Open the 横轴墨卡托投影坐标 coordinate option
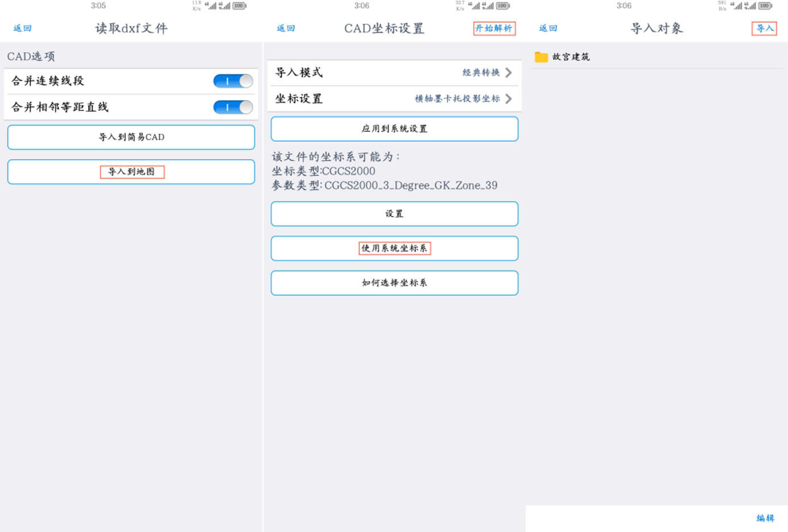 pos(457,99)
